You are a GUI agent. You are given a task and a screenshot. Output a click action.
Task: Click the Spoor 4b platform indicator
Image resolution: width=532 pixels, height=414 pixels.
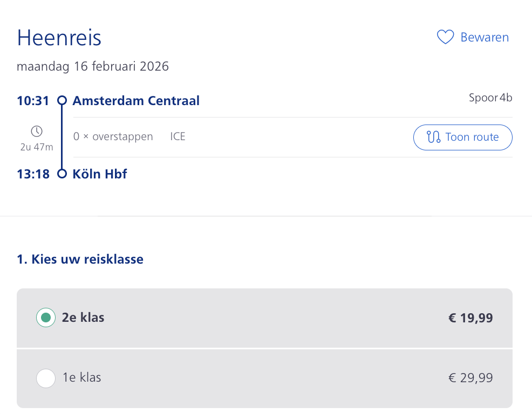click(x=490, y=98)
